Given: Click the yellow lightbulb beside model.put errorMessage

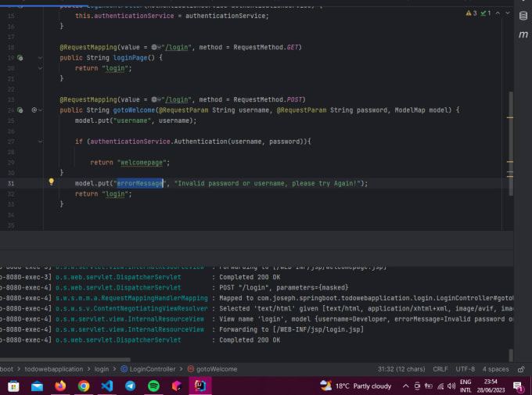Looking at the screenshot, I should tap(51, 182).
